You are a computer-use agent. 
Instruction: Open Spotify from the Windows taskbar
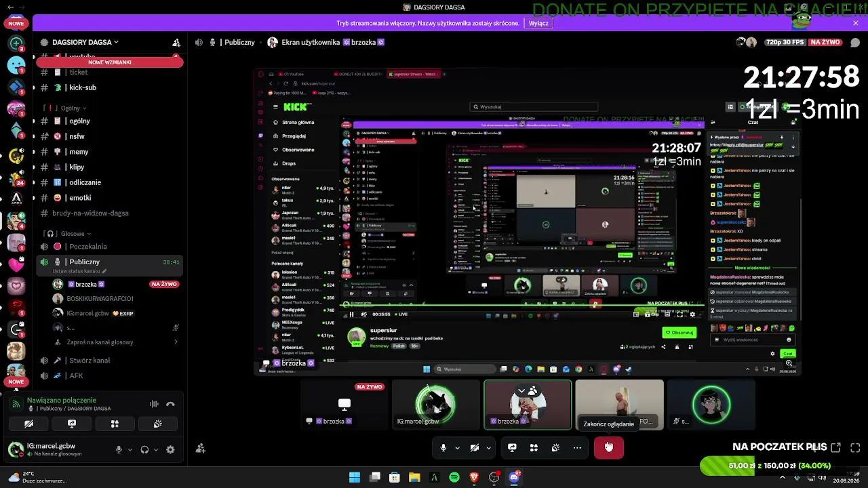coord(454,477)
